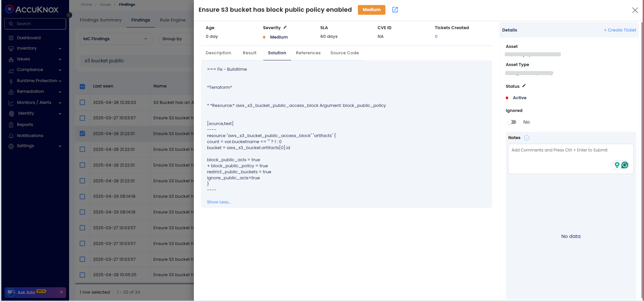
Task: Expand the Monitors / Alerts chevron
Action: [60, 103]
